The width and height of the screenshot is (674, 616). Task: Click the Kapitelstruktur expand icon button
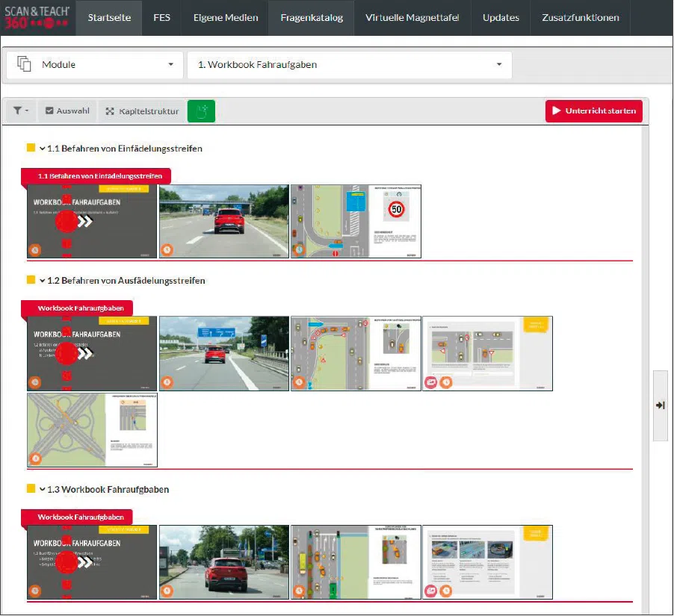pos(142,111)
